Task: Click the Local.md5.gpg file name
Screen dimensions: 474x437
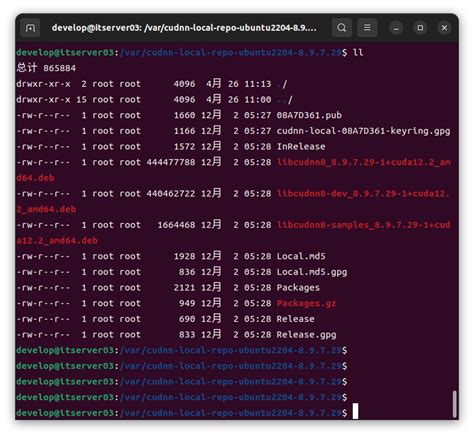Action: (x=312, y=272)
